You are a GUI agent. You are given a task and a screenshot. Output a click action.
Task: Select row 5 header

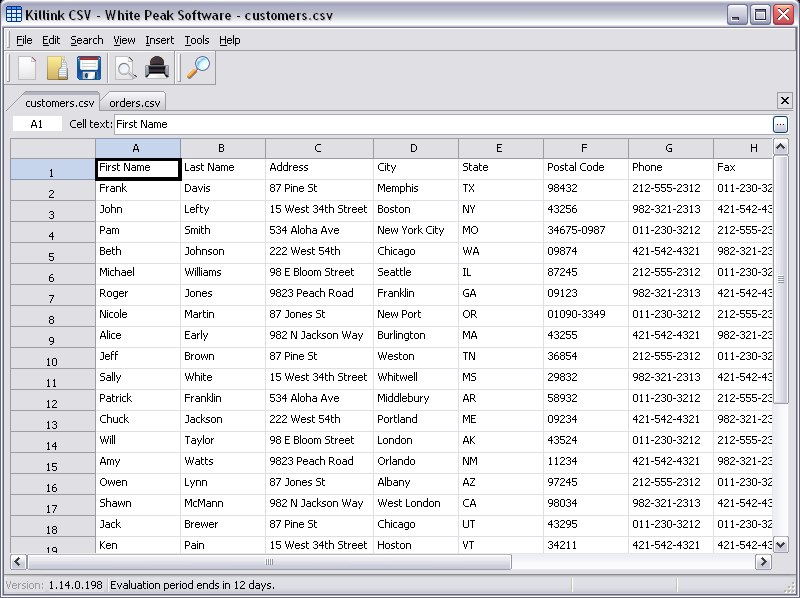[x=52, y=255]
